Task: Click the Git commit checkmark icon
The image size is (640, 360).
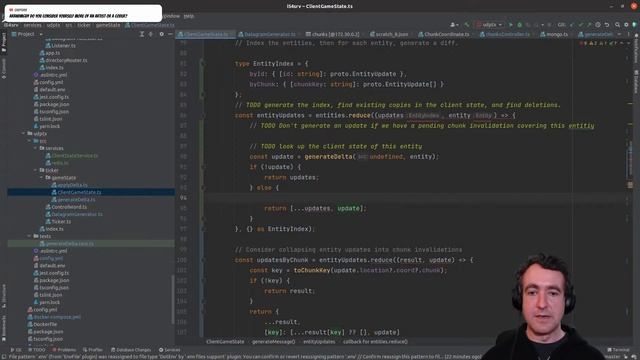Action: (581, 25)
